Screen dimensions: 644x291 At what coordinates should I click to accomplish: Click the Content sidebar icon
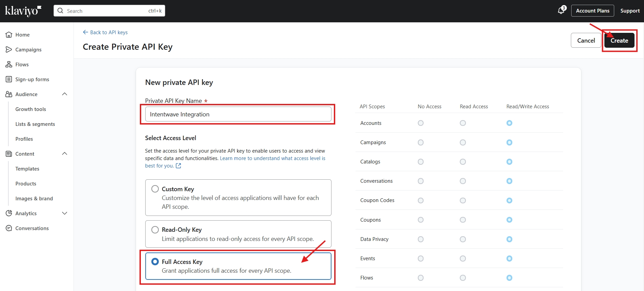click(9, 154)
